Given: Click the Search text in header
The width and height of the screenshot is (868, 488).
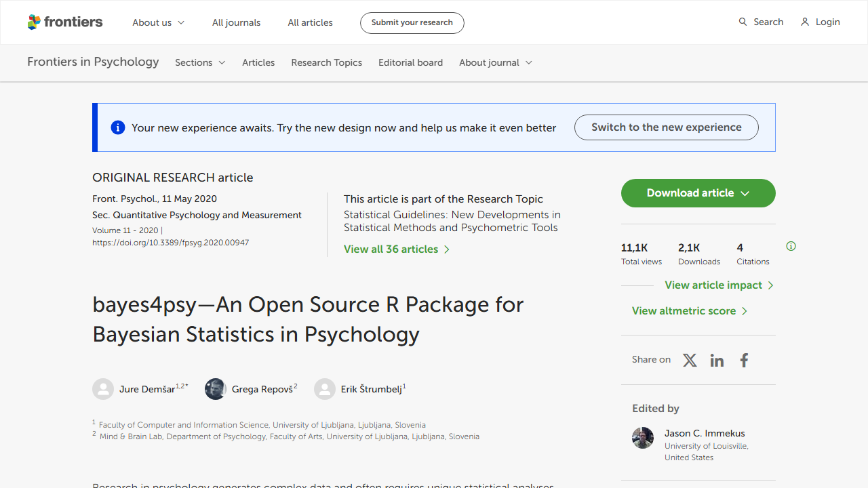Looking at the screenshot, I should tap(768, 22).
